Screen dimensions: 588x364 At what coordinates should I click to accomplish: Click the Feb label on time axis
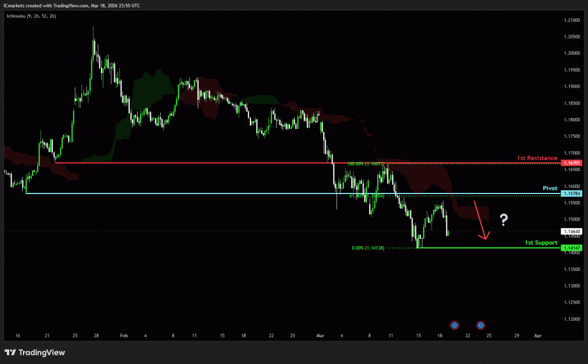tap(124, 335)
